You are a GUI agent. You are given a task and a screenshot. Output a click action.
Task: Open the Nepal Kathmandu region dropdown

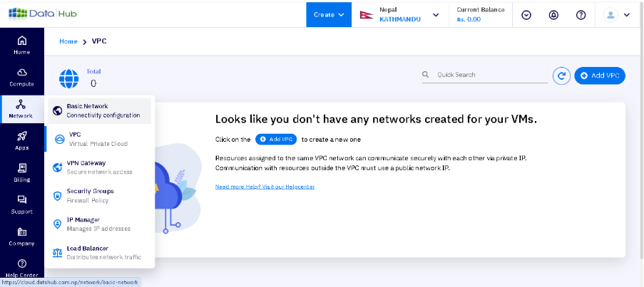click(402, 15)
